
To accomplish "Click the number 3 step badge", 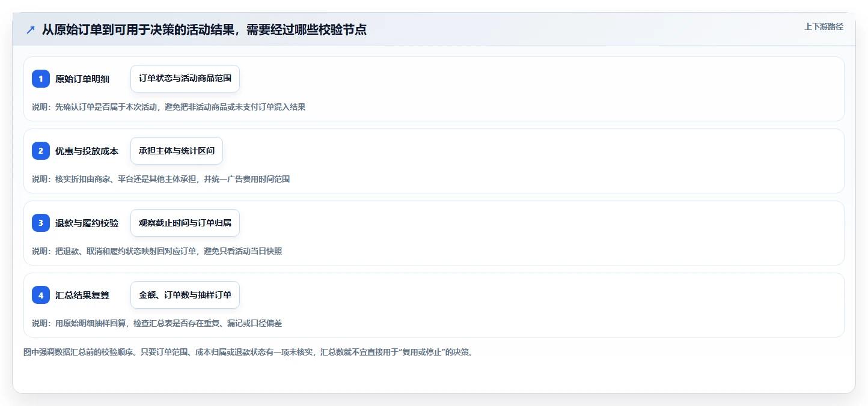I will pyautogui.click(x=41, y=223).
